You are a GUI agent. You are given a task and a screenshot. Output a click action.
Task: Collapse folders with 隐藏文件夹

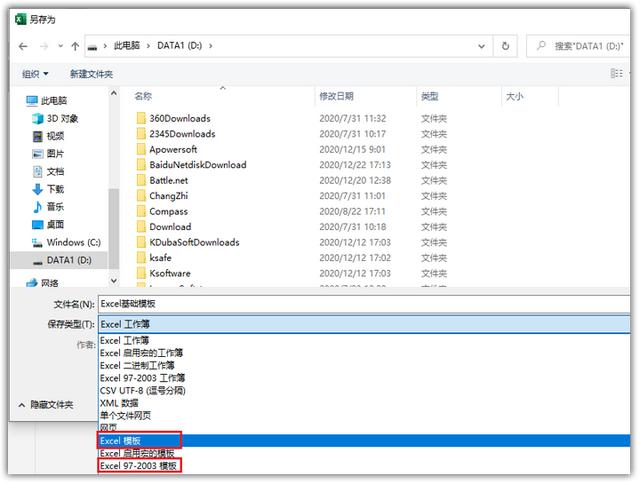46,405
